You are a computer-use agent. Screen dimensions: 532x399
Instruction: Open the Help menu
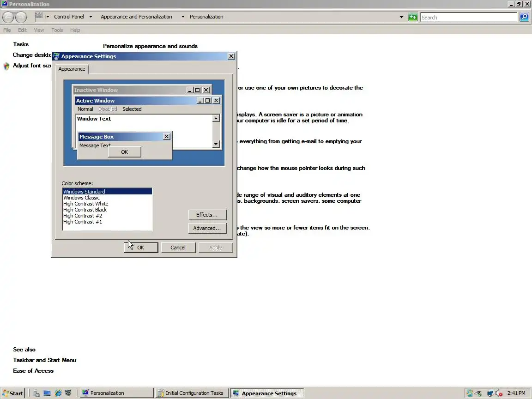(x=75, y=30)
